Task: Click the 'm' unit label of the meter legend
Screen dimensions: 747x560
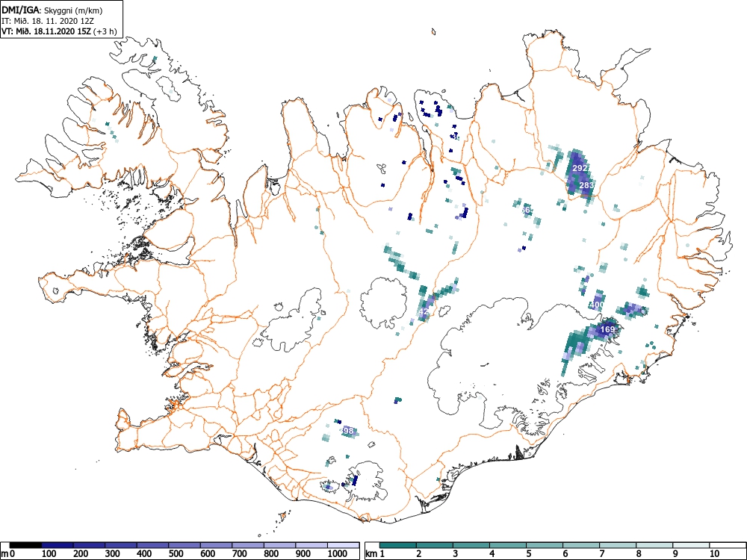Action: 4,554
